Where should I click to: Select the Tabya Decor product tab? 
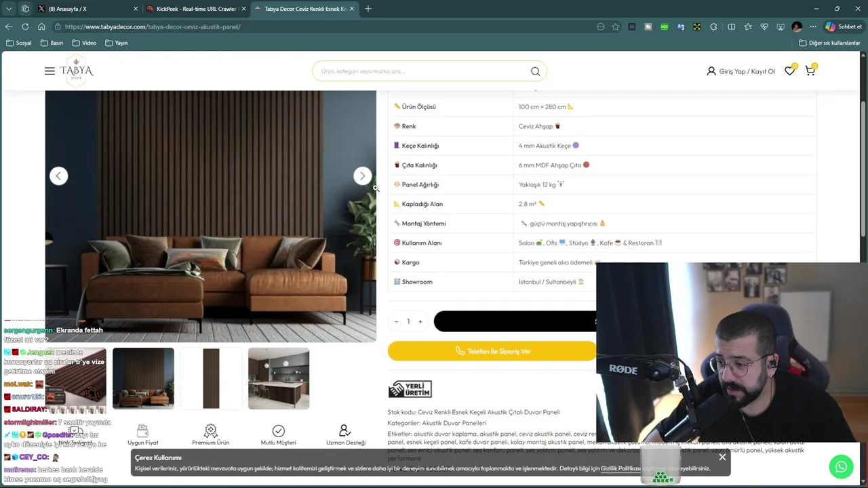(x=304, y=9)
